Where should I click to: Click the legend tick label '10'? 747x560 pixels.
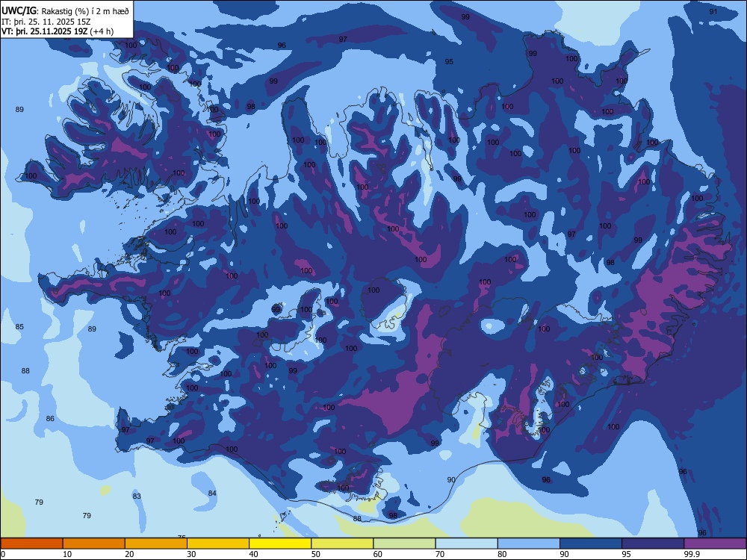click(x=67, y=554)
